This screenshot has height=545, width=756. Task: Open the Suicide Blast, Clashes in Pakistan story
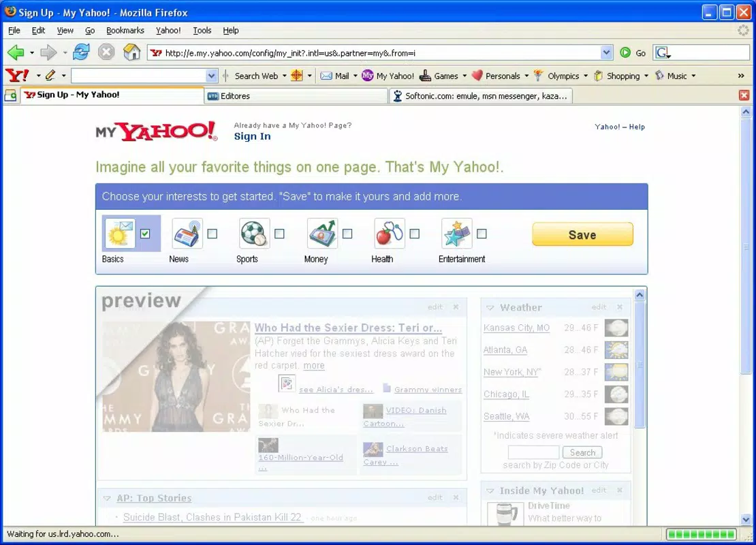pyautogui.click(x=212, y=517)
